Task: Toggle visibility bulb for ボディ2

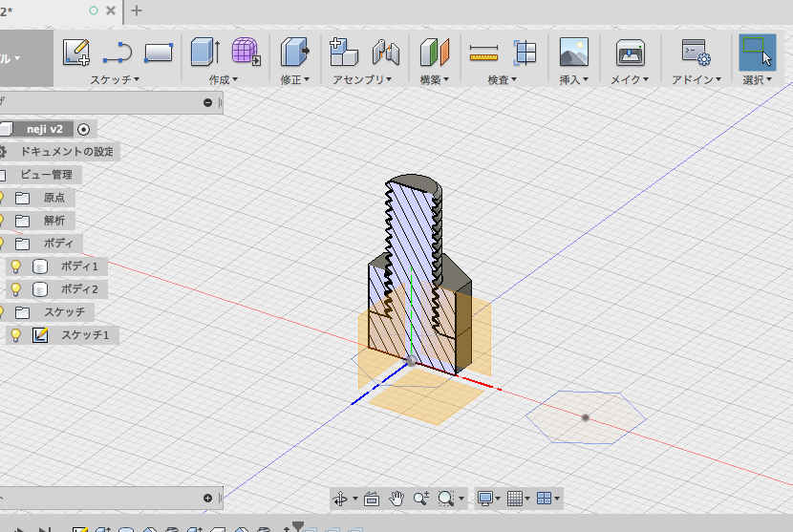Action: point(15,289)
